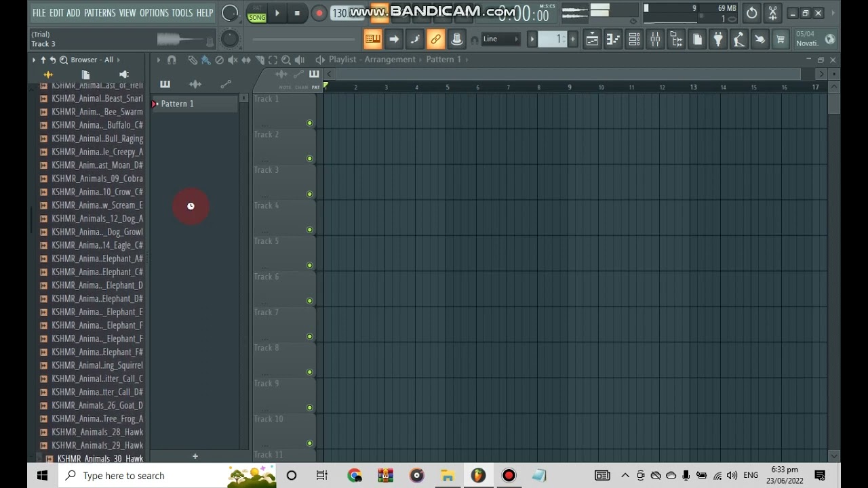Select the Mute tool in playlist toolbar
The image size is (868, 488).
(x=233, y=60)
